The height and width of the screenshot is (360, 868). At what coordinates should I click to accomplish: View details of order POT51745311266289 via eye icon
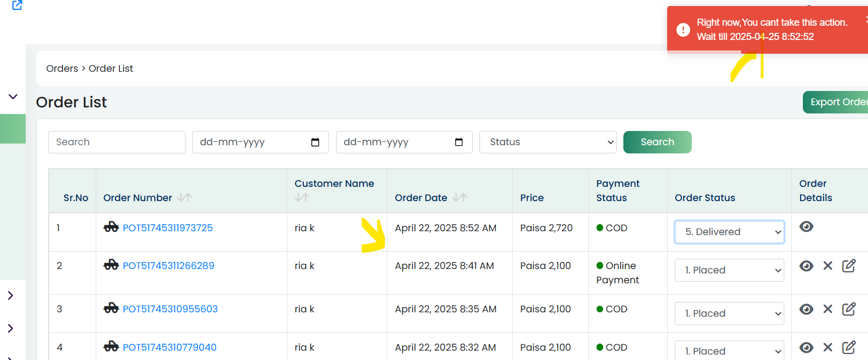pos(806,266)
